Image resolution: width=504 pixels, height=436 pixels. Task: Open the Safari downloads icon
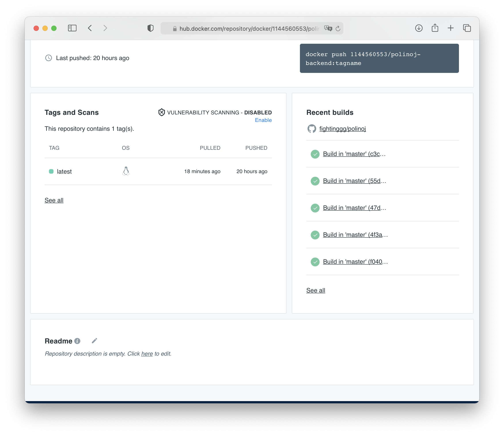click(419, 28)
